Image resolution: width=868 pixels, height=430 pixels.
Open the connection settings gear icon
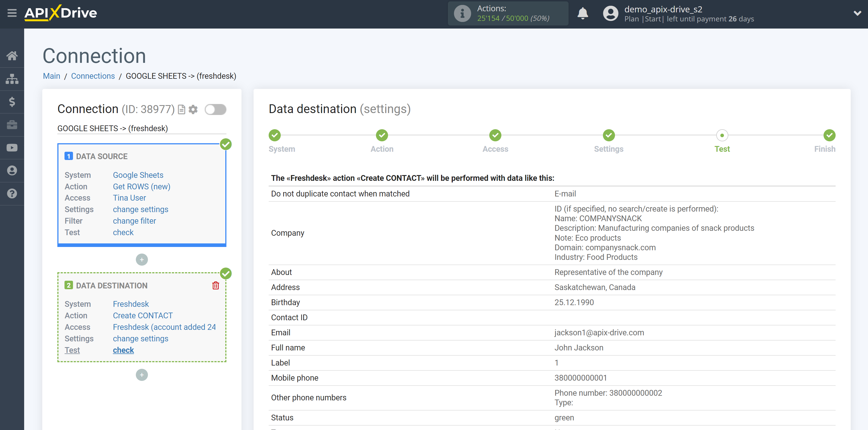click(193, 109)
